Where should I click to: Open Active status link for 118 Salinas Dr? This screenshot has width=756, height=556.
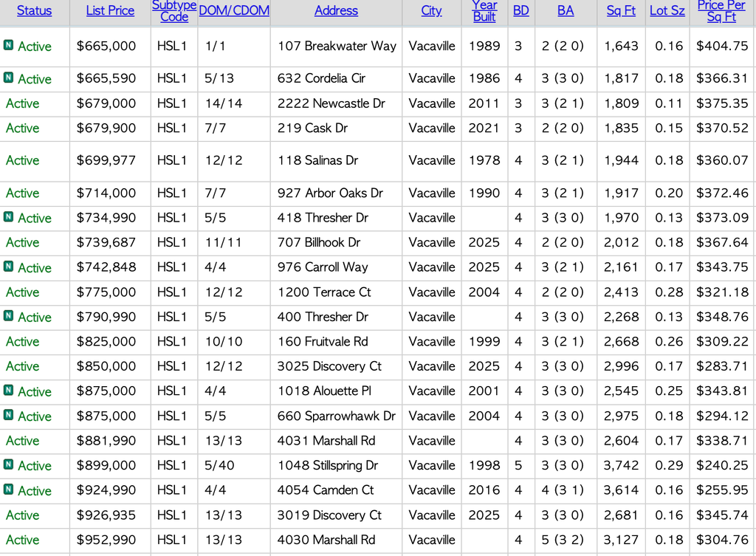[23, 161]
